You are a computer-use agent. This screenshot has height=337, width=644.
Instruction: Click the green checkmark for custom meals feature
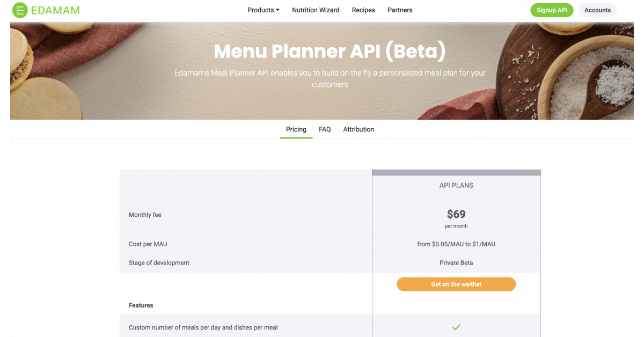click(456, 327)
